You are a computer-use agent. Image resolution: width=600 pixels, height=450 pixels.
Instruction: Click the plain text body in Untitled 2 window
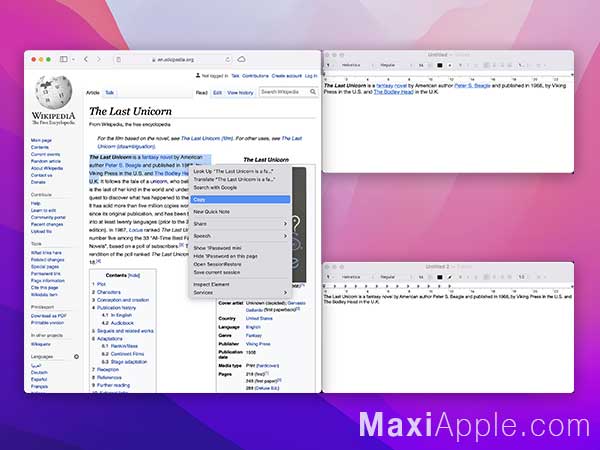pyautogui.click(x=448, y=299)
